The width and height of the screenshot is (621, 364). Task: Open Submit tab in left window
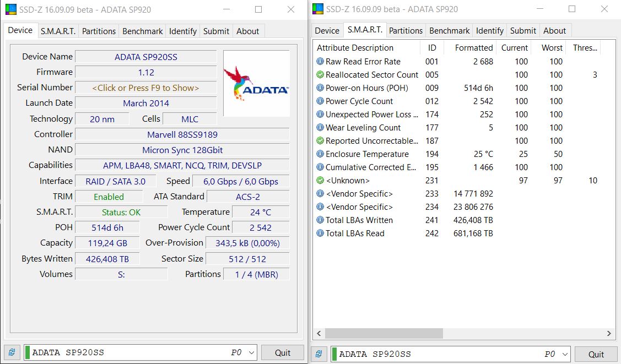(x=216, y=31)
